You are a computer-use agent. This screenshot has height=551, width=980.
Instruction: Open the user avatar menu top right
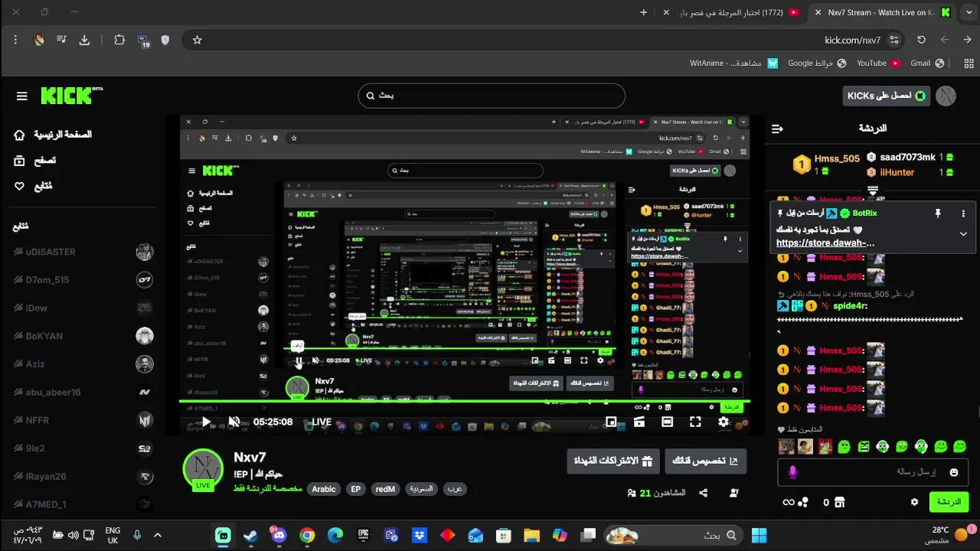946,96
